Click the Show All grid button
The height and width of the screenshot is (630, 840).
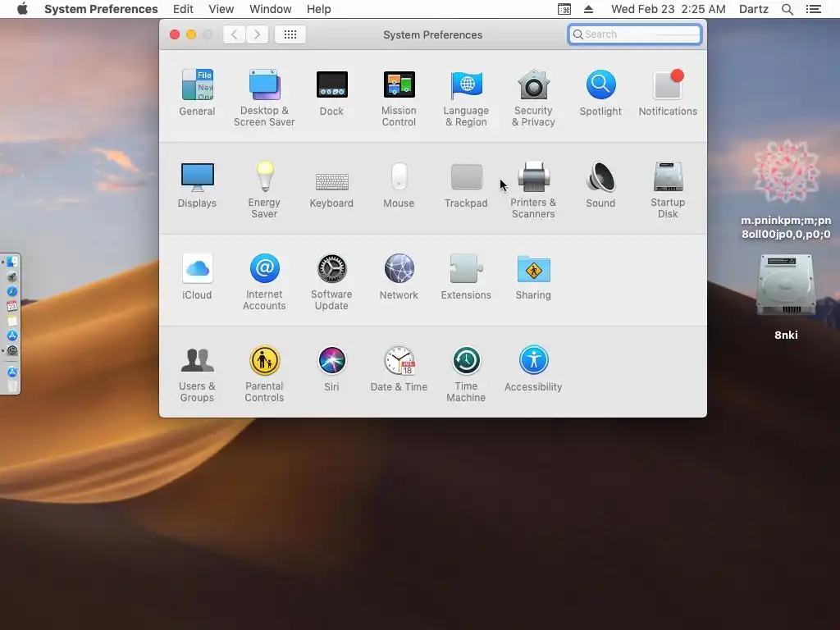click(290, 34)
